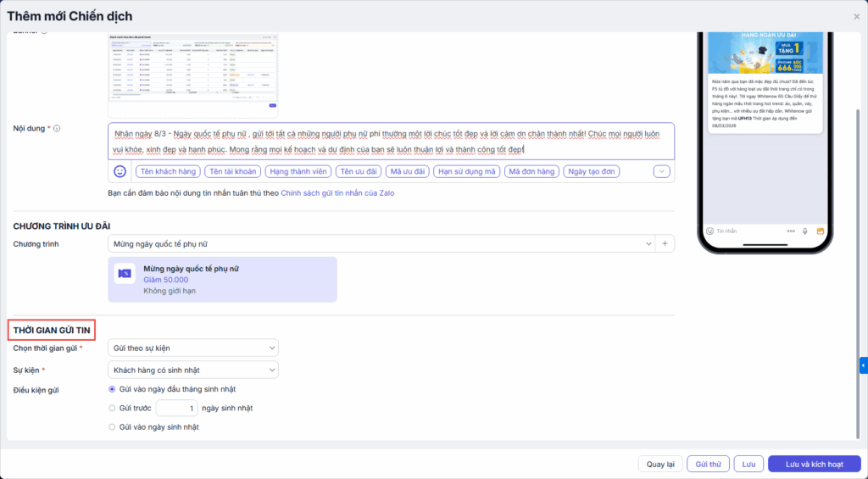Click the plus icon to add Chương trình
This screenshot has height=479, width=868.
(x=665, y=243)
